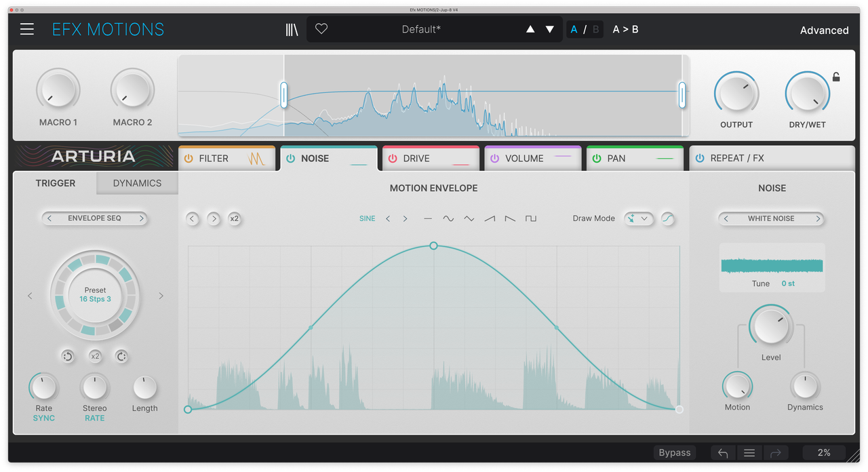Toggle the Volume module power button
The image size is (868, 472).
[x=494, y=159]
